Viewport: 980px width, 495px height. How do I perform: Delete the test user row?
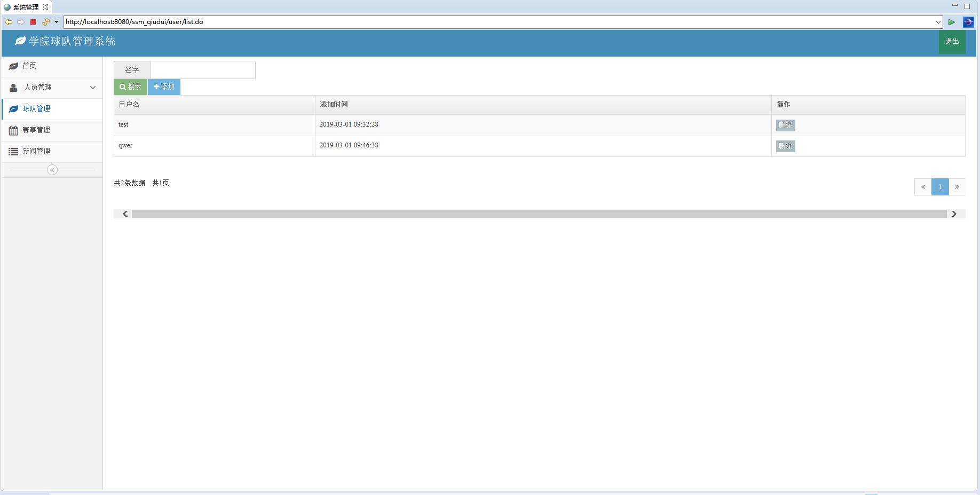785,125
